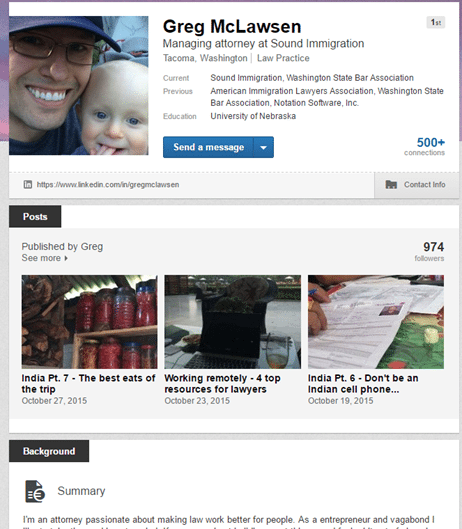This screenshot has width=462, height=529.
Task: Click University of Nebraska education link
Action: point(253,116)
